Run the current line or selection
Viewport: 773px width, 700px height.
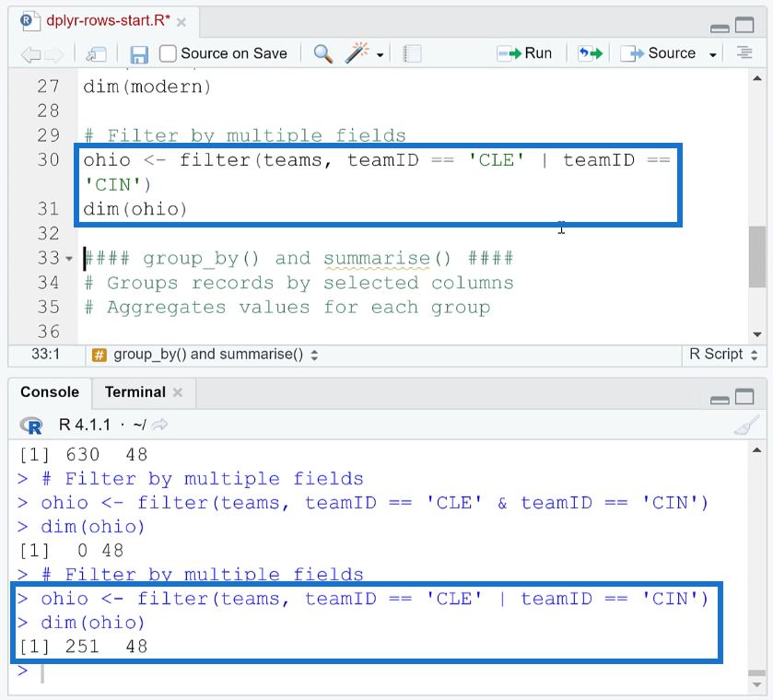(524, 53)
